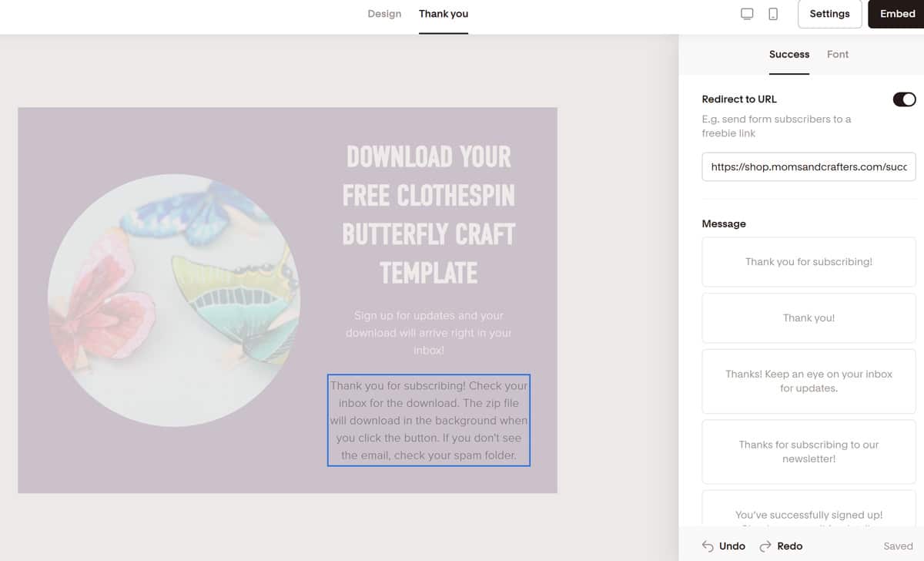Select "You've successfully signed up!" message preset

pos(808,513)
